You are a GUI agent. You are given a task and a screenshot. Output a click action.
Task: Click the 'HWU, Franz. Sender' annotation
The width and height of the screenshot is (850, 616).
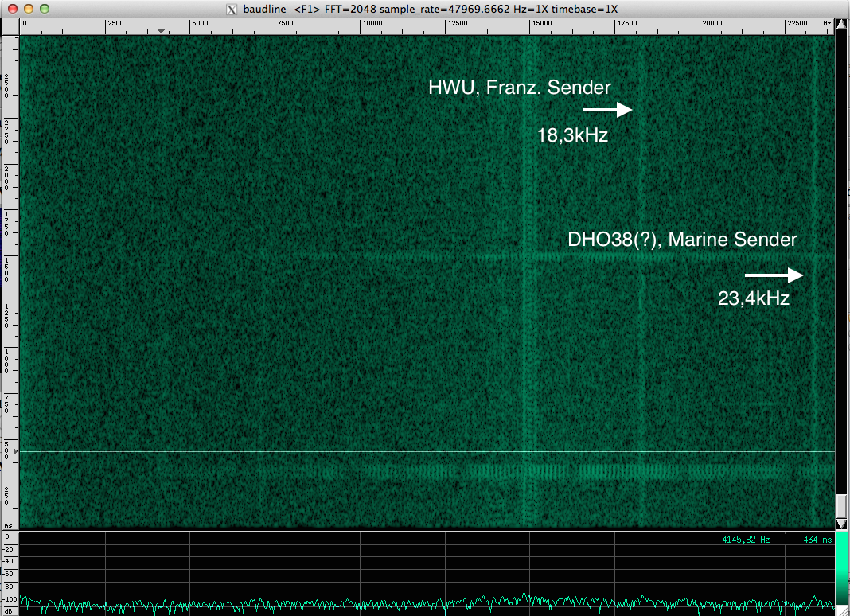(519, 88)
